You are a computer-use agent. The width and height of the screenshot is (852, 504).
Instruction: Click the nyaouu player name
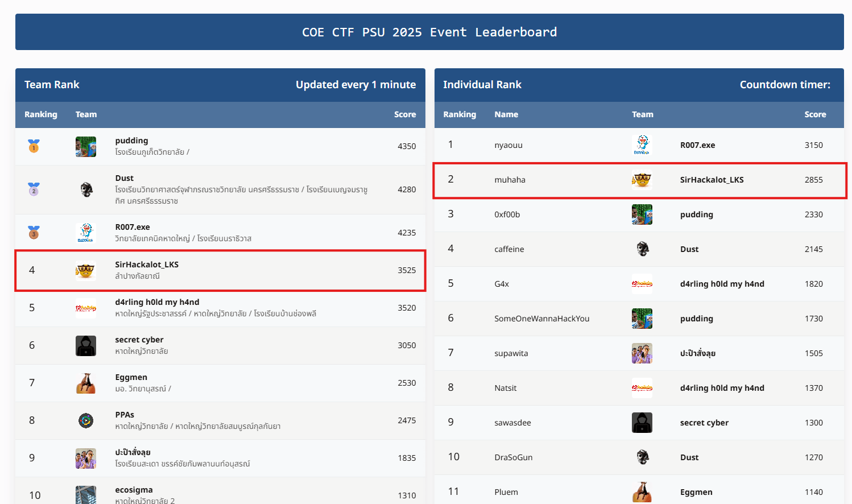pos(508,144)
